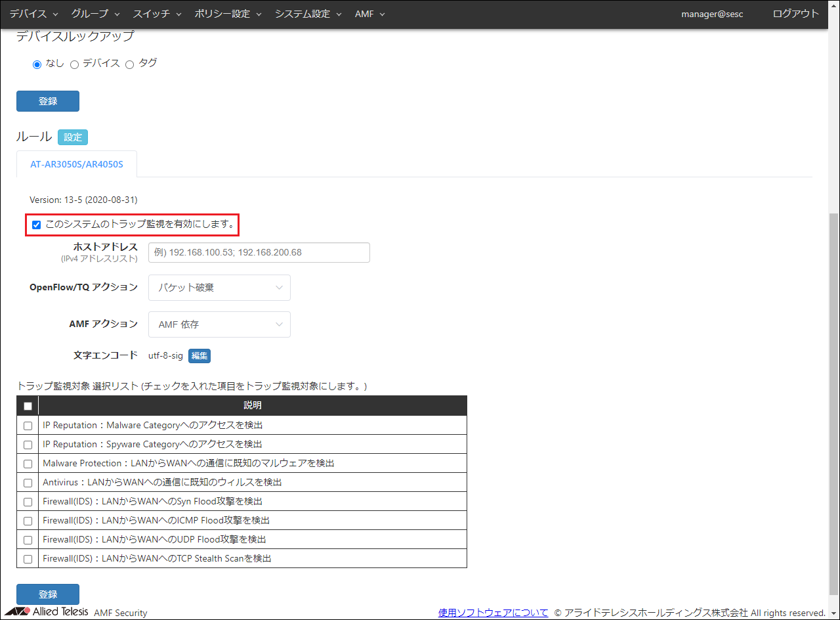
Task: Click ログアウト to log out
Action: [795, 14]
